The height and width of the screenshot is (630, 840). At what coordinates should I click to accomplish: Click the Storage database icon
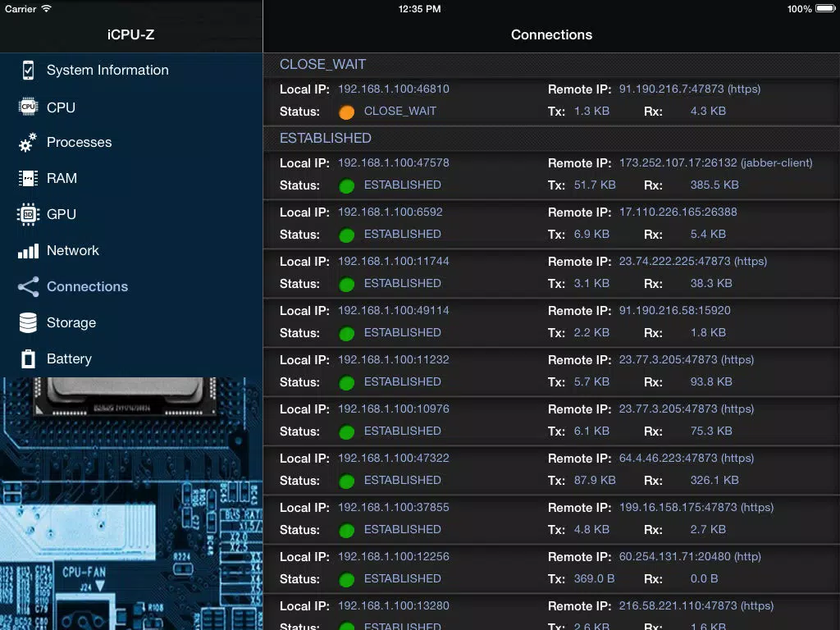point(28,322)
